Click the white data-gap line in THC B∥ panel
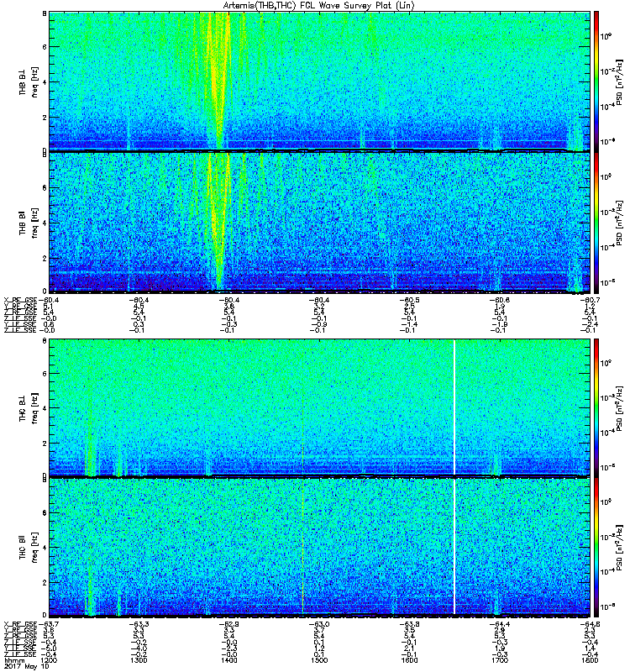 tap(454, 547)
